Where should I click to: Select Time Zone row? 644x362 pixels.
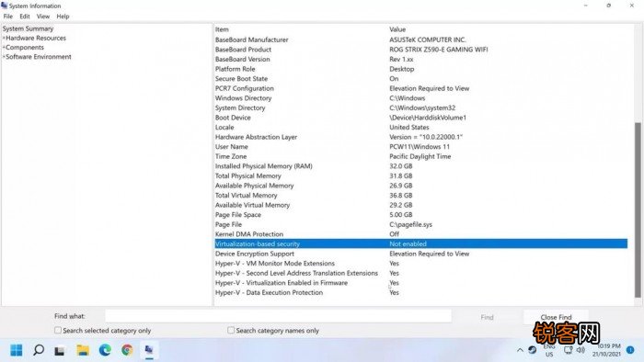[421, 156]
